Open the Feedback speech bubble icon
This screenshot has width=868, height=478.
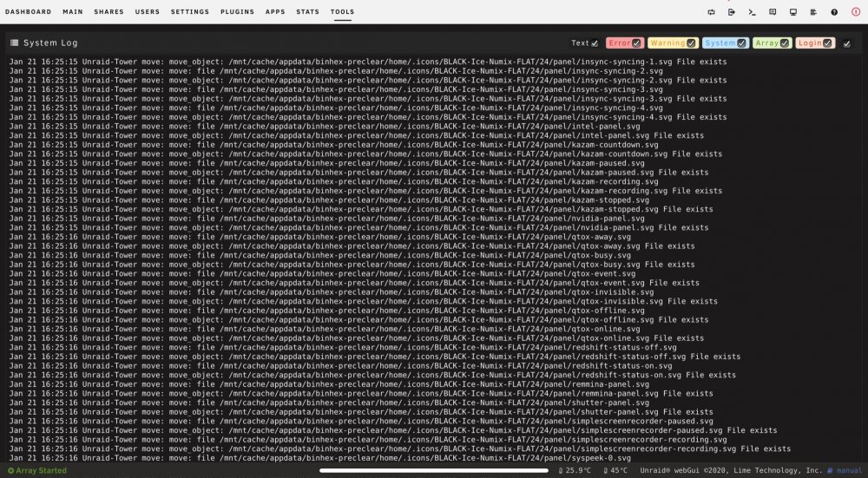pos(773,12)
